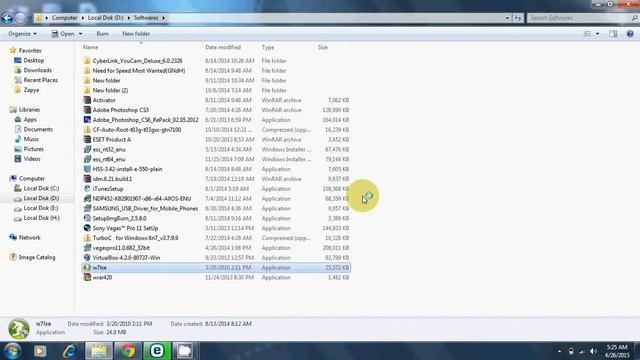
Task: Click the taskbar clock and date
Action: coord(617,351)
